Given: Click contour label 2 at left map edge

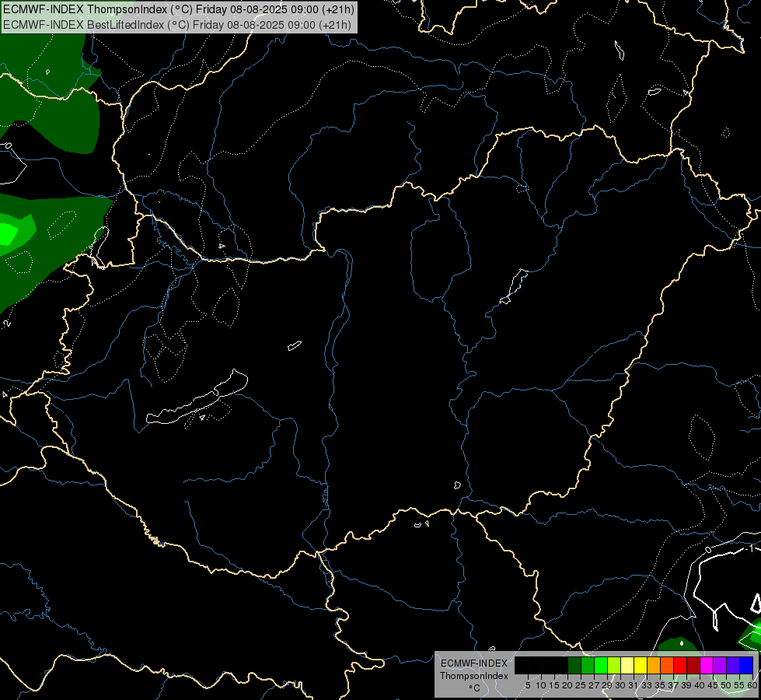Looking at the screenshot, I should coord(7,323).
